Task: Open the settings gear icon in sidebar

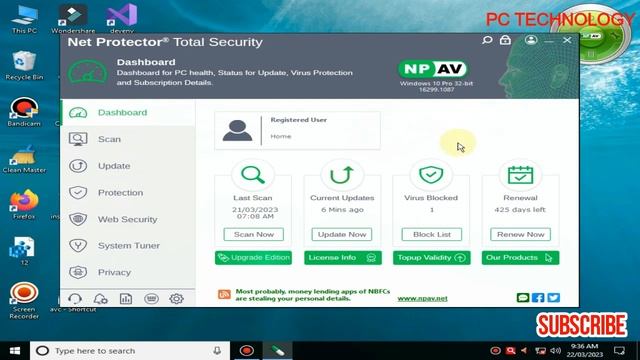Action: coord(176,299)
